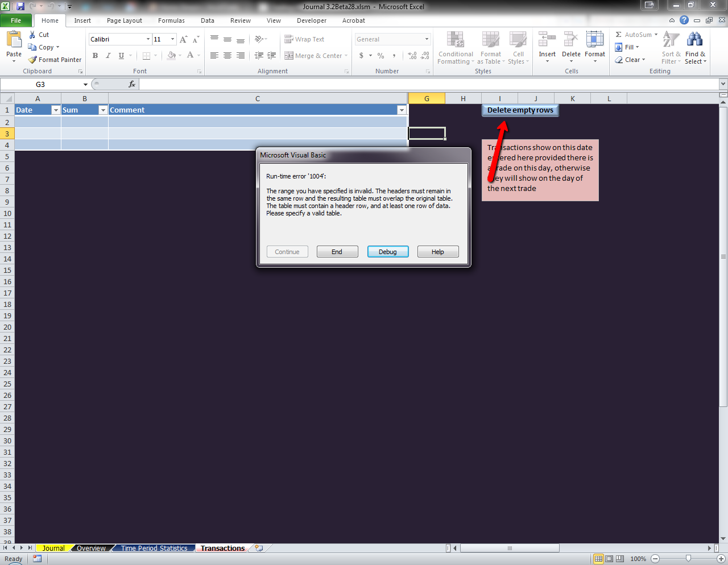Switch to the Insert ribbon tab
This screenshot has width=728, height=565.
pyautogui.click(x=82, y=20)
